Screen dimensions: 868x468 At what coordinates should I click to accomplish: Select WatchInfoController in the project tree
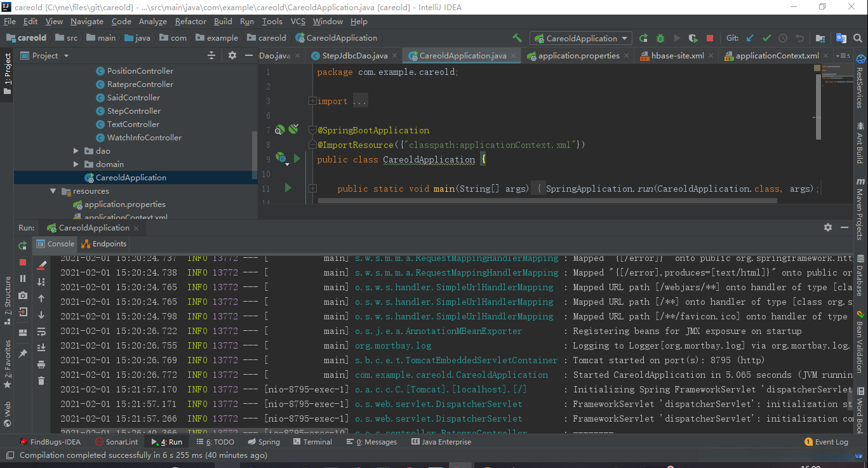tap(144, 138)
